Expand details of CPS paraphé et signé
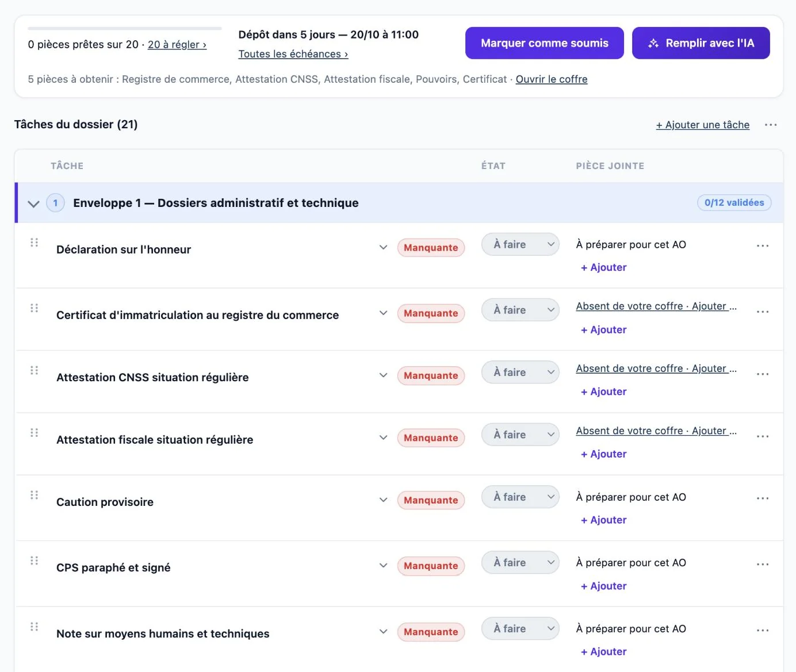Viewport: 796px width, 672px height. point(383,566)
